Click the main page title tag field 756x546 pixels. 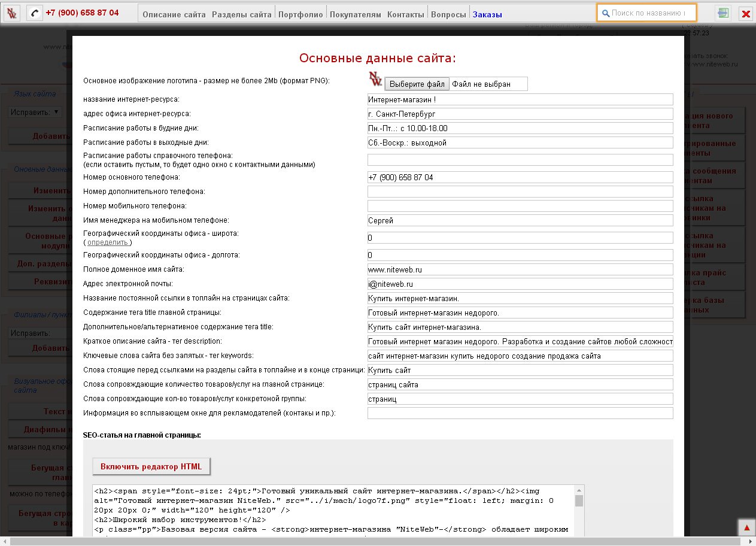(x=520, y=313)
